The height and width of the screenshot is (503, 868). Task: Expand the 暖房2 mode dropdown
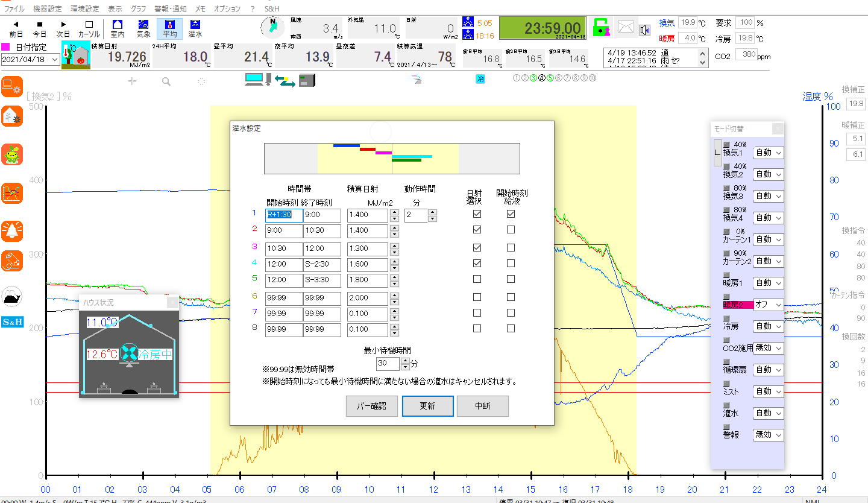click(x=769, y=305)
